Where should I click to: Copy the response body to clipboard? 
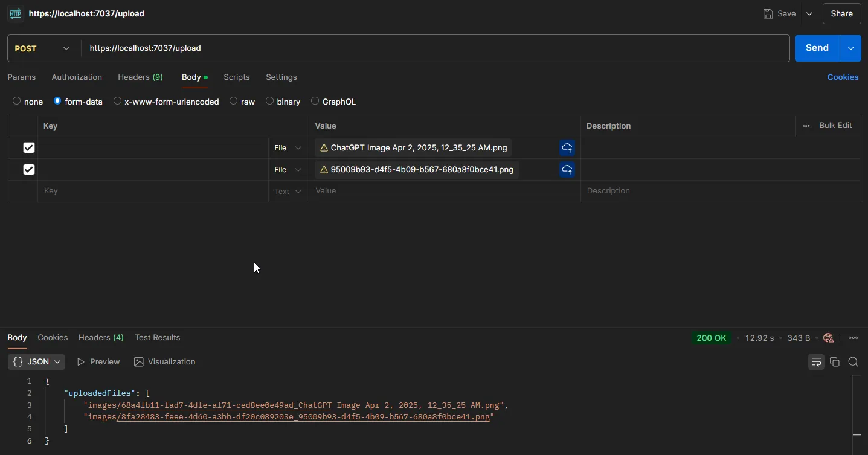point(835,362)
